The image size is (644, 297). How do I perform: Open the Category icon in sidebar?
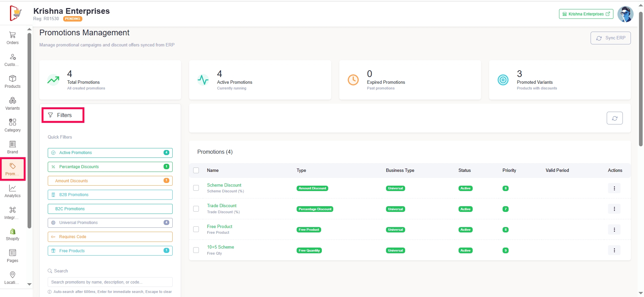pos(12,122)
